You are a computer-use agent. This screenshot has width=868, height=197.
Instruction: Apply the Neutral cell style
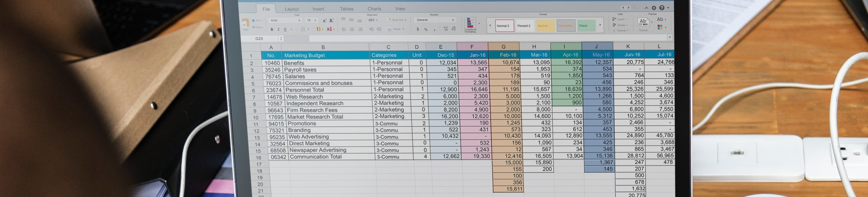(545, 25)
